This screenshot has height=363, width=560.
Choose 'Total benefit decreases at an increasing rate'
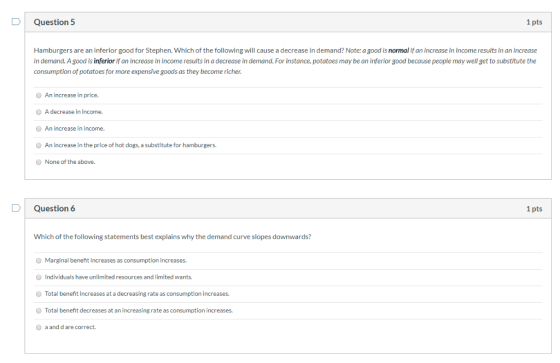click(39, 310)
